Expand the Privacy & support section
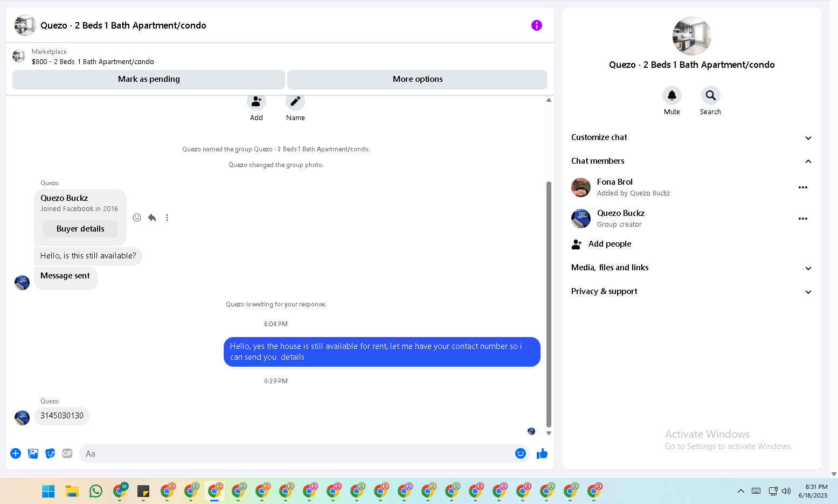Image resolution: width=838 pixels, height=504 pixels. (692, 291)
